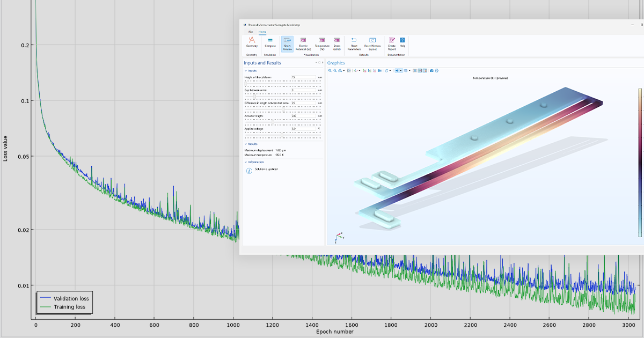
Task: Collapse the Information section
Action: coord(247,162)
